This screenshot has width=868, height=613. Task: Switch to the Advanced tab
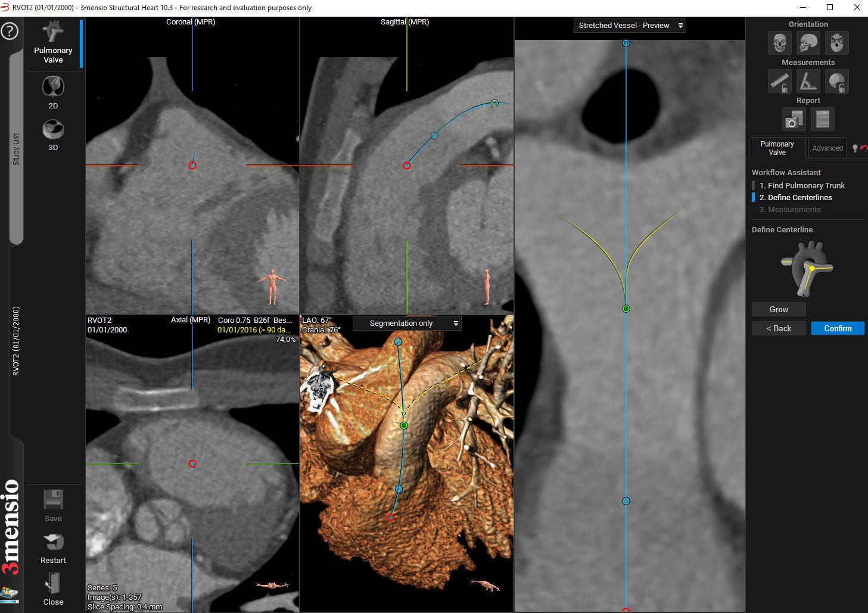827,148
